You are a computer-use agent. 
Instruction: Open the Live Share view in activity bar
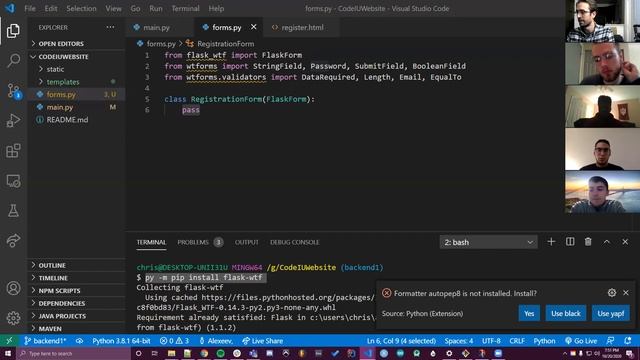[13, 240]
